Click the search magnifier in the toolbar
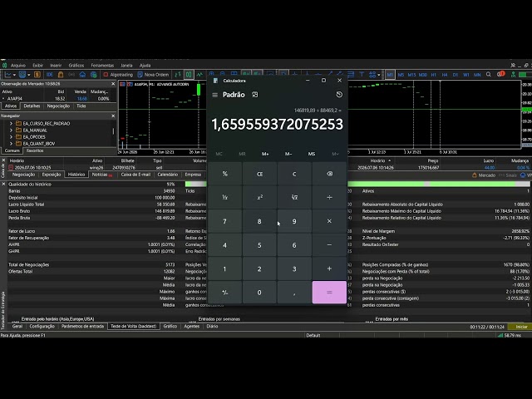The width and height of the screenshot is (532, 399). [x=488, y=74]
